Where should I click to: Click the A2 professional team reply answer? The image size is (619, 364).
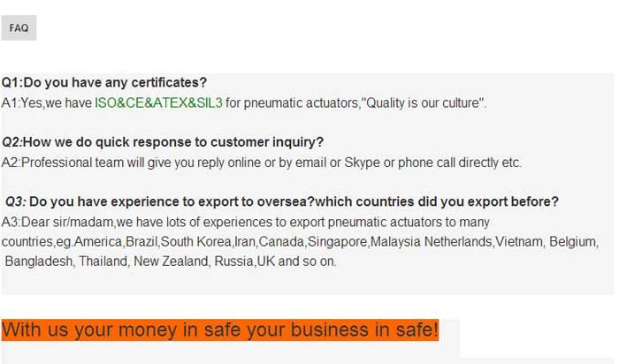coord(262,163)
